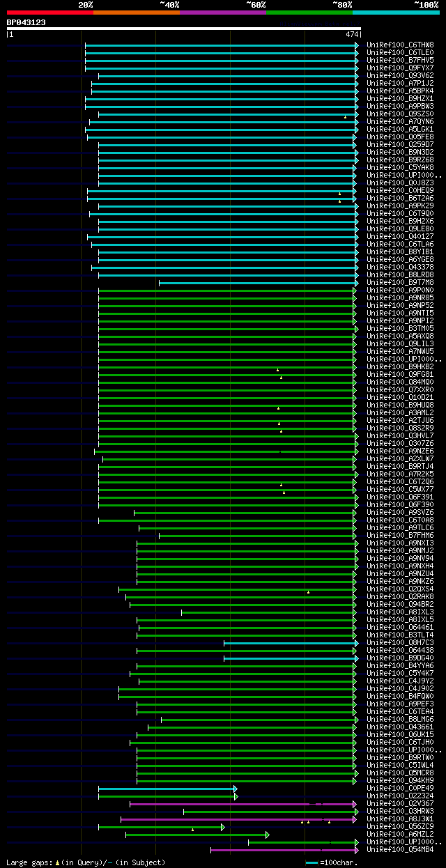Image resolution: width=446 pixels, height=868 pixels.
Task: Click the red 20% identity legend segment
Action: (49, 13)
